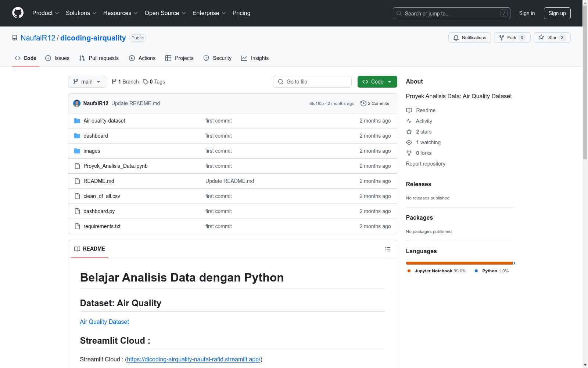Screen dimensions: 588x368
Task: Click the star icon next to 2 stars
Action: pos(409,132)
